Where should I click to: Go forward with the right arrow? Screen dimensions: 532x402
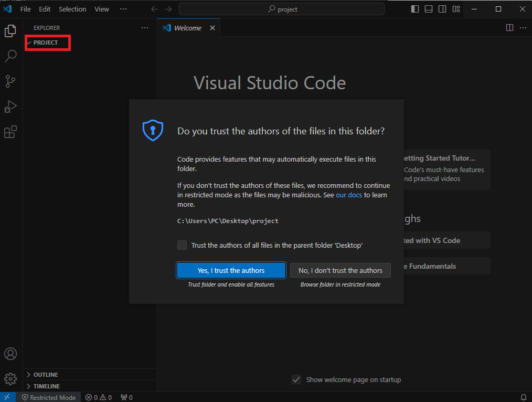coord(168,9)
